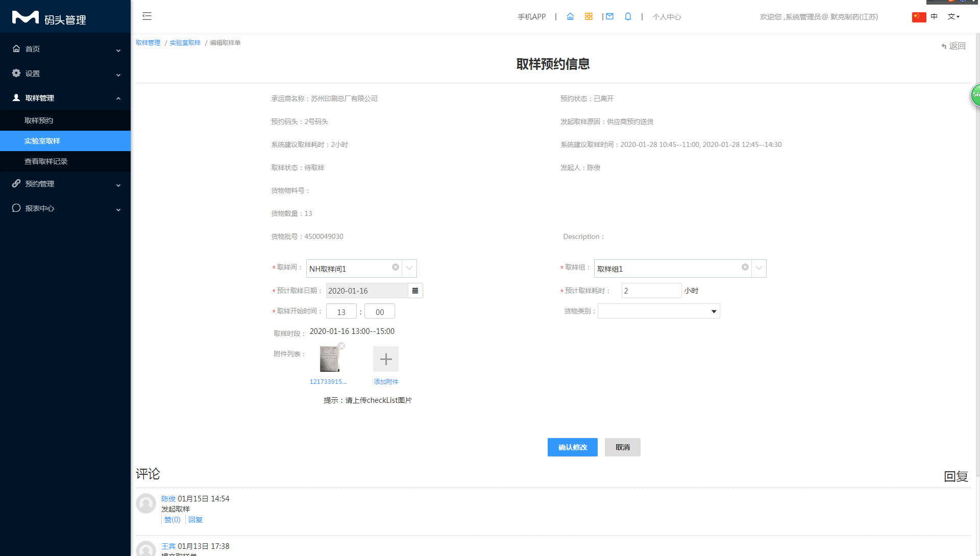Screen dimensions: 980x556
Task: Click 陈俊's comment avatar
Action: coord(146,503)
